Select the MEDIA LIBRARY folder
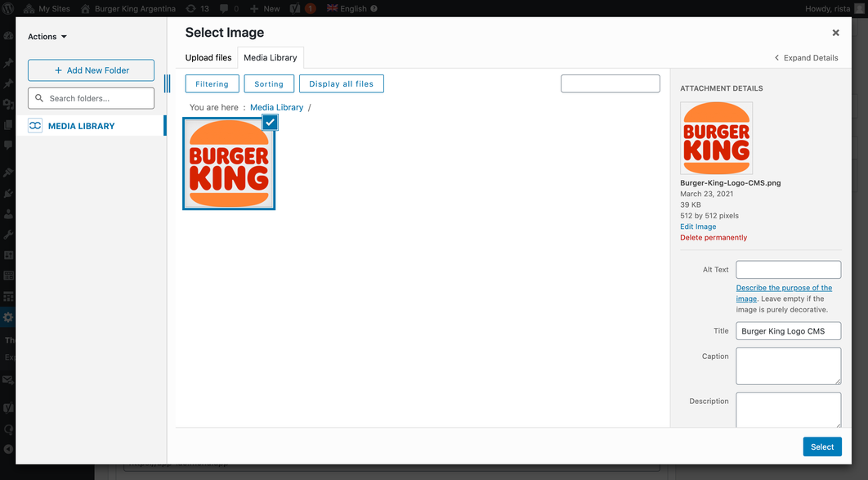Screen dimensions: 868x480 tap(92, 126)
